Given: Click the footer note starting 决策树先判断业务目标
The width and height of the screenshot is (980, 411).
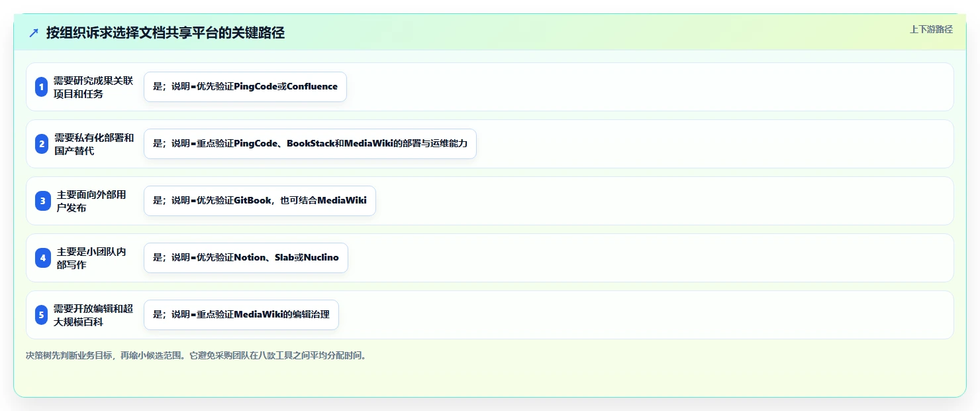Looking at the screenshot, I should coord(196,355).
